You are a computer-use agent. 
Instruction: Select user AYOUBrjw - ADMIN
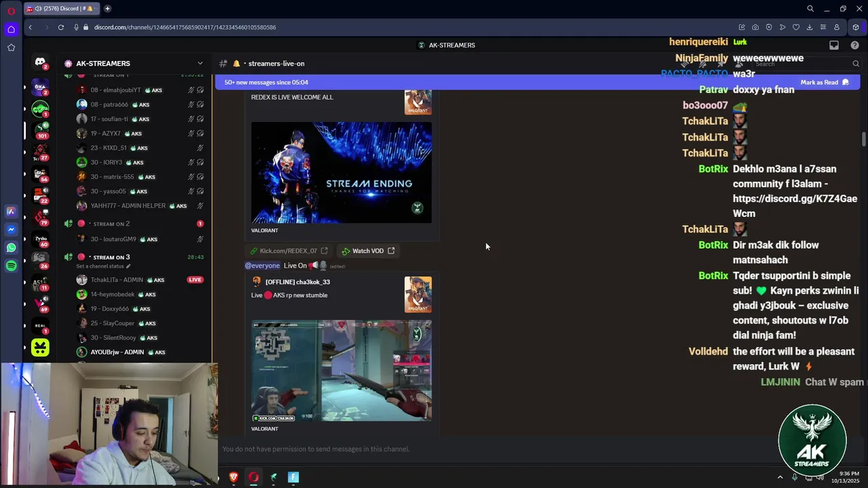pyautogui.click(x=141, y=352)
